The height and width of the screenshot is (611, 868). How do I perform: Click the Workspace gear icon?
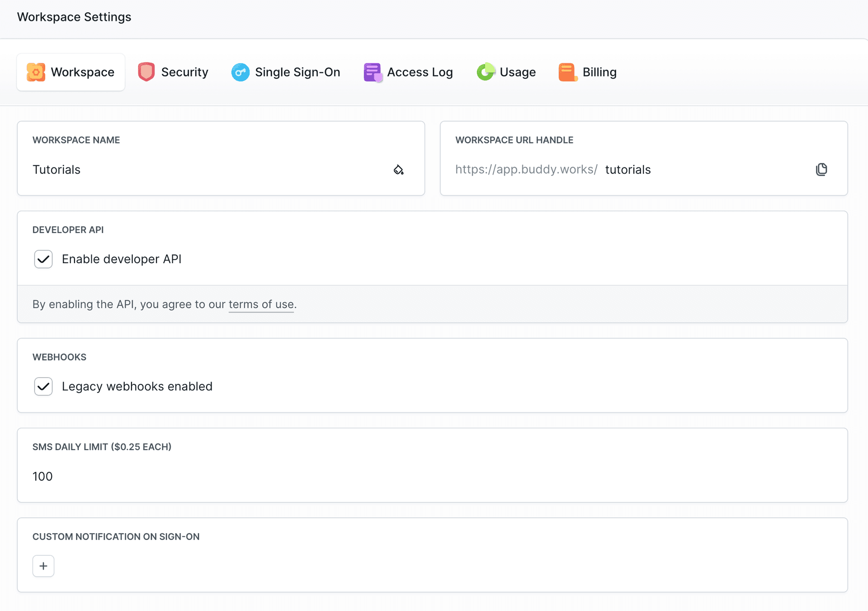tap(36, 72)
